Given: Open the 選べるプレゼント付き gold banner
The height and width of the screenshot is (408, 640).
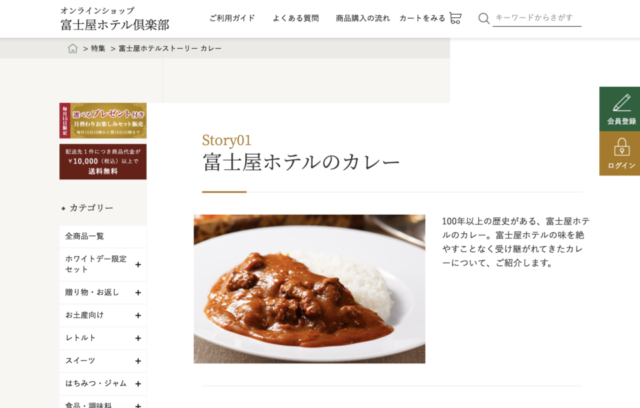Looking at the screenshot, I should click(x=103, y=121).
